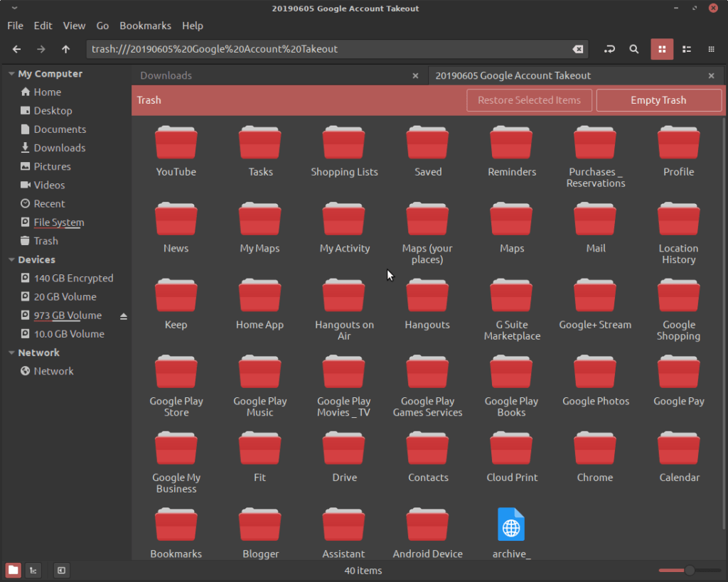Switch to icon view

point(662,49)
